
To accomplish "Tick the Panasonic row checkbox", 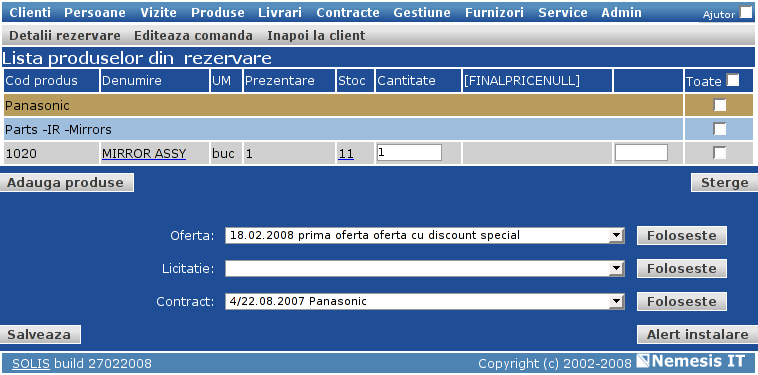I will (720, 105).
